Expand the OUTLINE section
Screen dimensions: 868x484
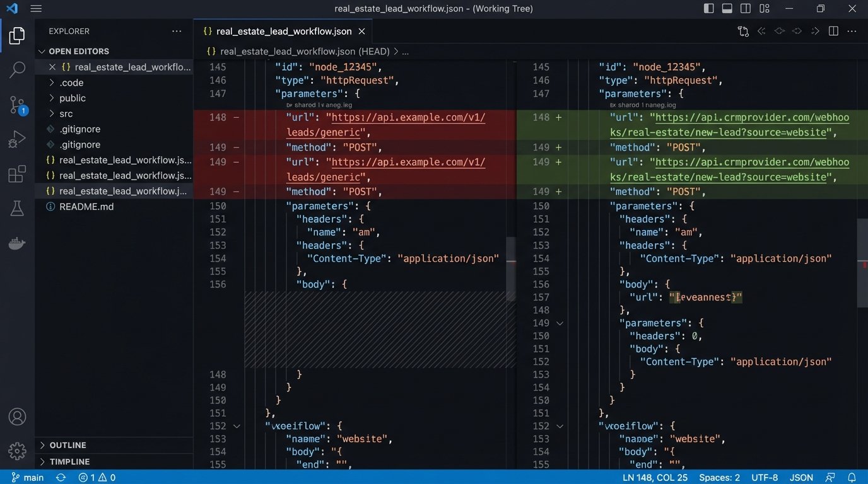click(x=67, y=445)
